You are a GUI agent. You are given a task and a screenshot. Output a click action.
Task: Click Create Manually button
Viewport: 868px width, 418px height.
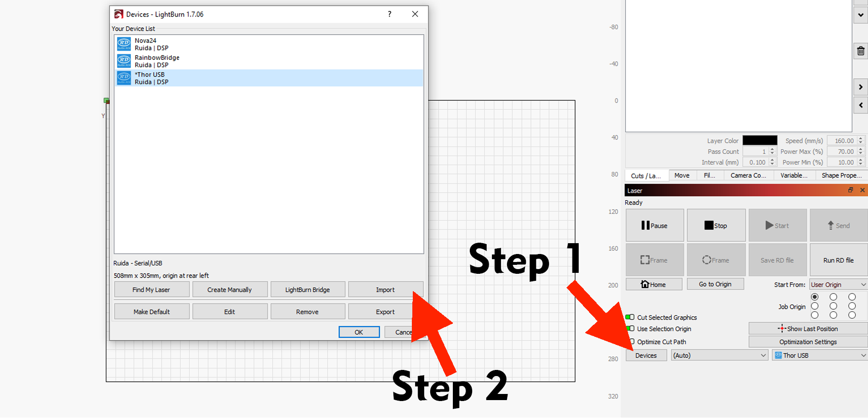point(229,289)
